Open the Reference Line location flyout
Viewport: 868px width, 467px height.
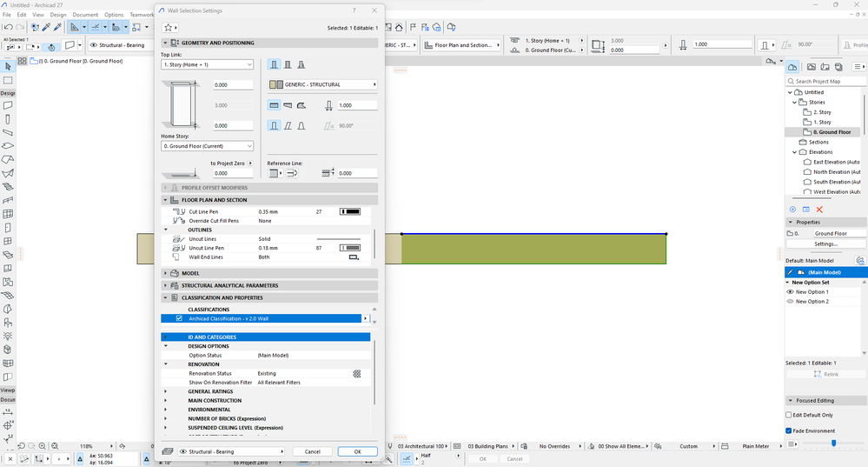(x=275, y=173)
